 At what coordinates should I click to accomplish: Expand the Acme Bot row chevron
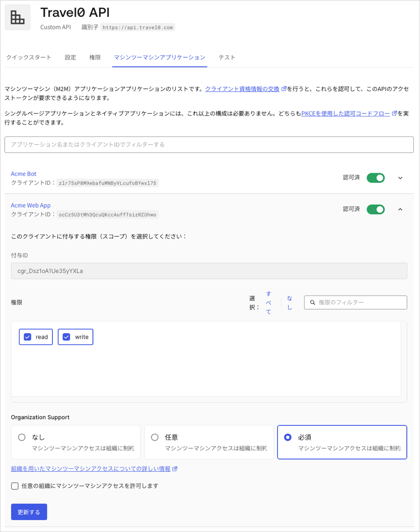point(400,177)
